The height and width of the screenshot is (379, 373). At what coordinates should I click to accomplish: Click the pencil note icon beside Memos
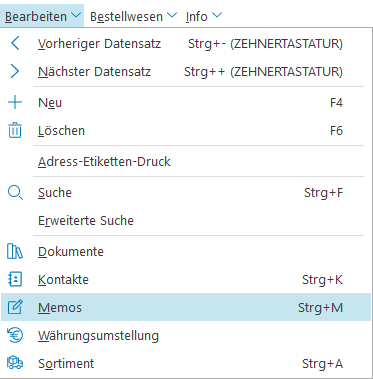(x=15, y=307)
